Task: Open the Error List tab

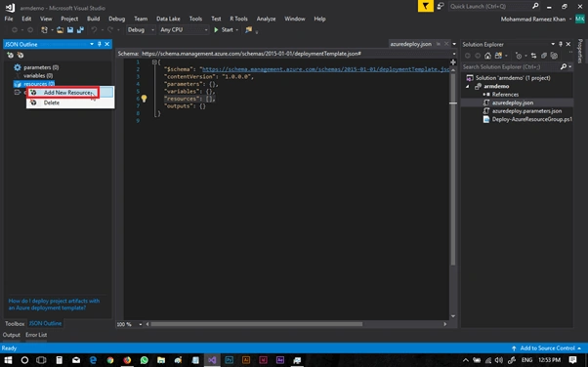Action: (36, 335)
